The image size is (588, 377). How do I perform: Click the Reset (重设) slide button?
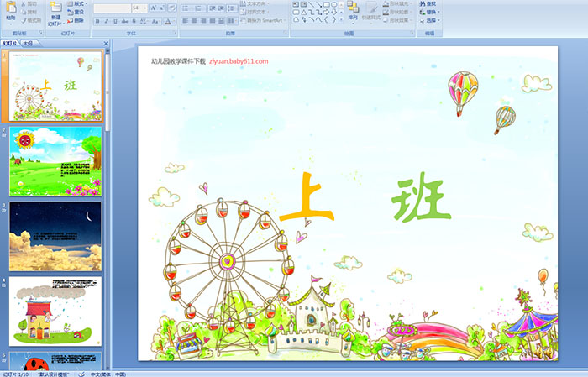point(77,12)
